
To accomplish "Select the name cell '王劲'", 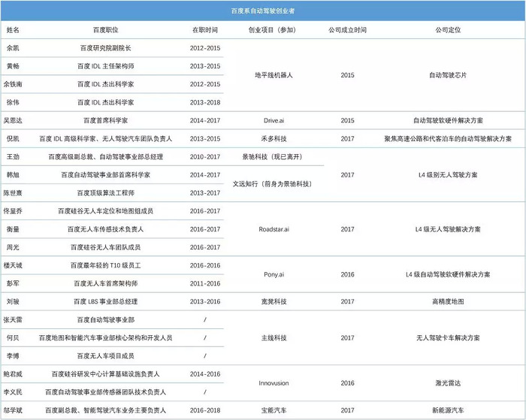I will click(x=13, y=157).
